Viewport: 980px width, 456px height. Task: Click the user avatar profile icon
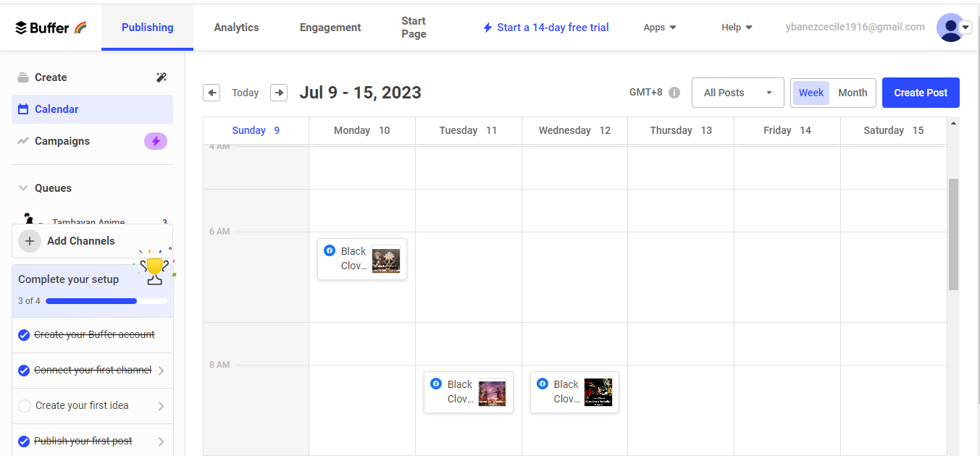pyautogui.click(x=950, y=28)
